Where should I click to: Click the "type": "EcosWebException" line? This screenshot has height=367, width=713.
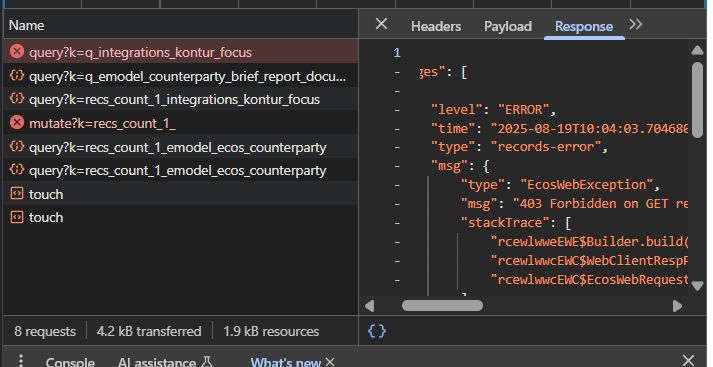[560, 185]
